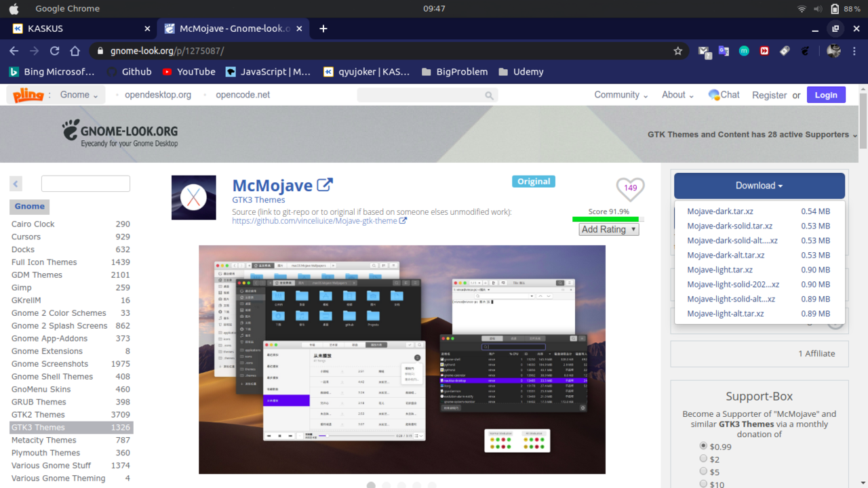Expand the About menu
This screenshot has width=868, height=488.
677,95
